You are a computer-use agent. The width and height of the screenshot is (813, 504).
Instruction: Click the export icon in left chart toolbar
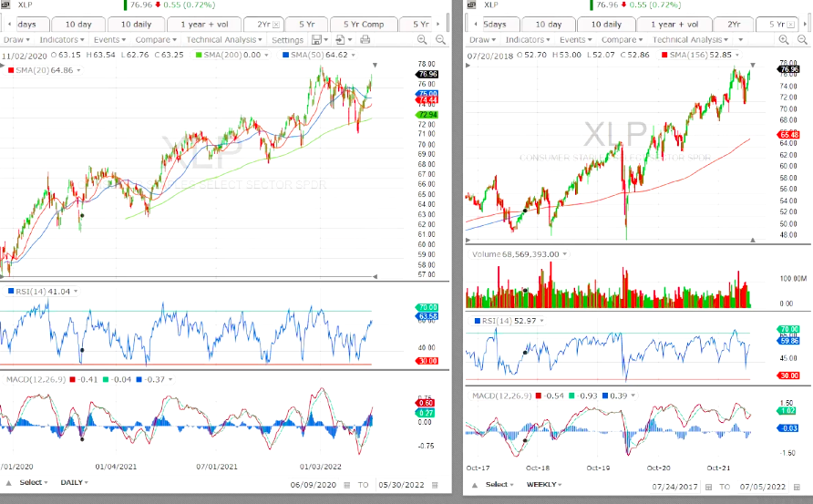pos(341,39)
